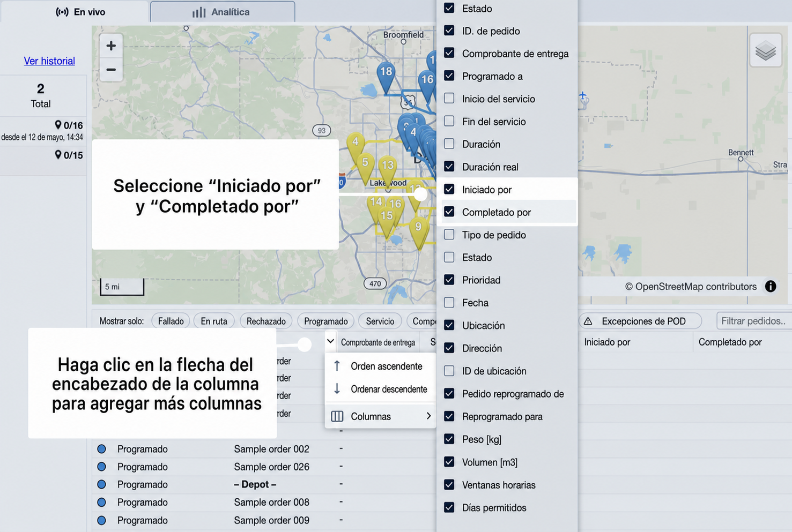The height and width of the screenshot is (532, 792).
Task: Click the status dot for Sample order 008
Action: coord(101,502)
